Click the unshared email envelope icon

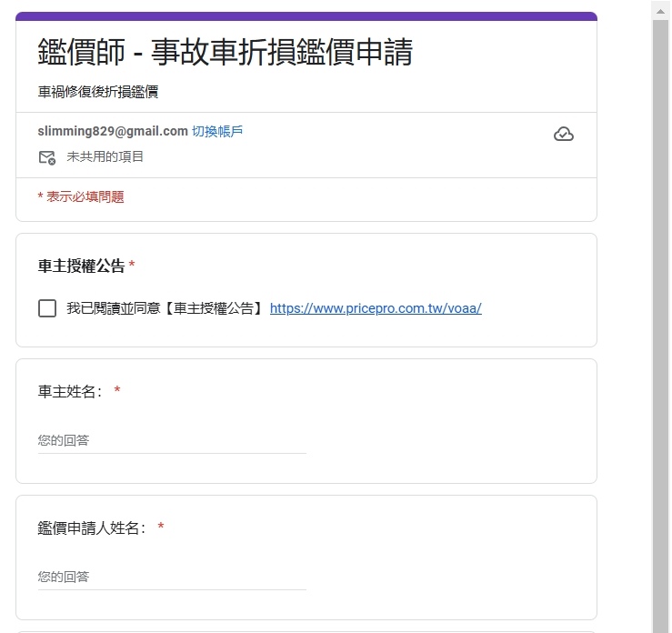[x=47, y=157]
